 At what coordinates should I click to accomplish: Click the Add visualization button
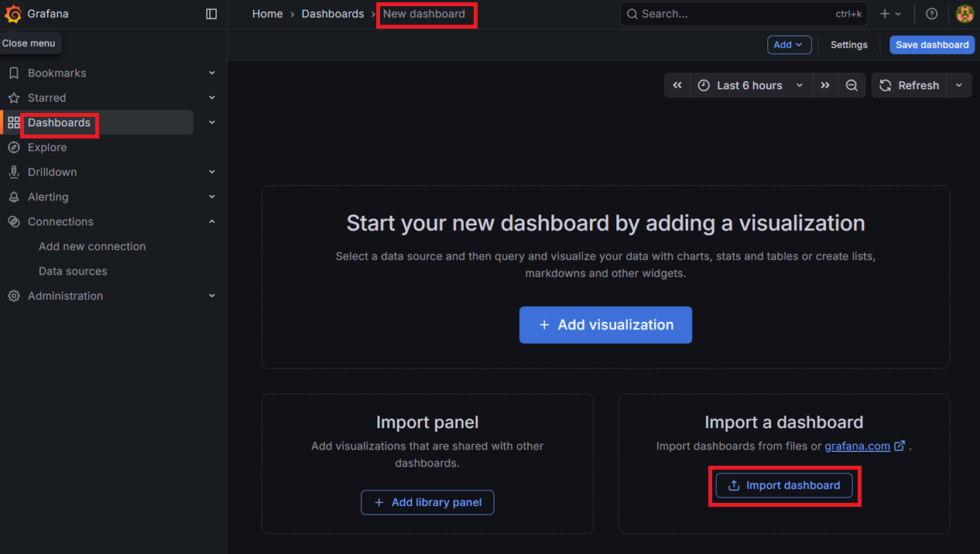click(605, 325)
